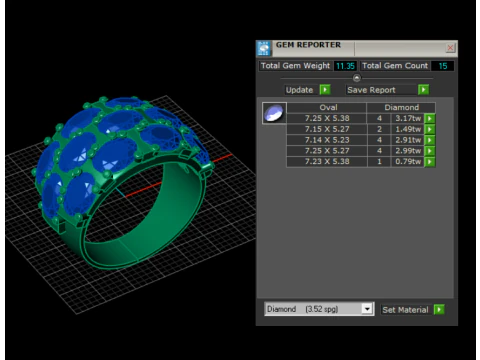Viewport: 480px width, 360px height.
Task: Select the 7.15 X 5.27 size cell
Action: (327, 129)
